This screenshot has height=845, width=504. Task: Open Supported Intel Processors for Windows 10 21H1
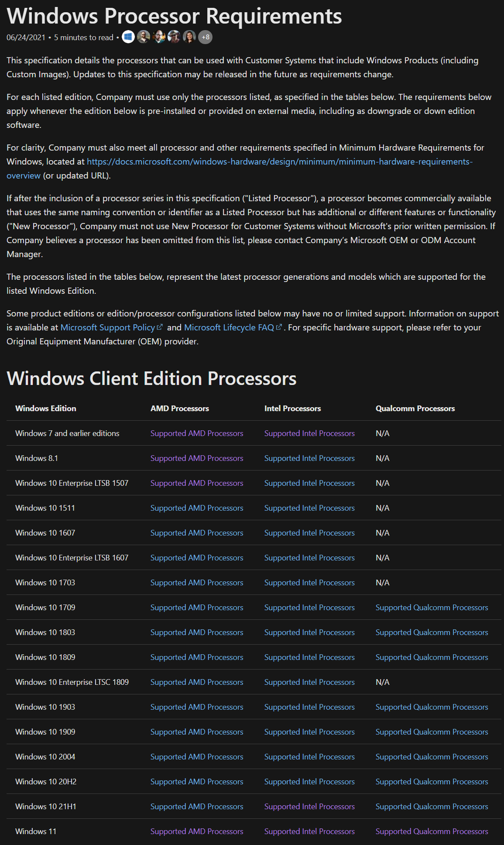point(309,807)
